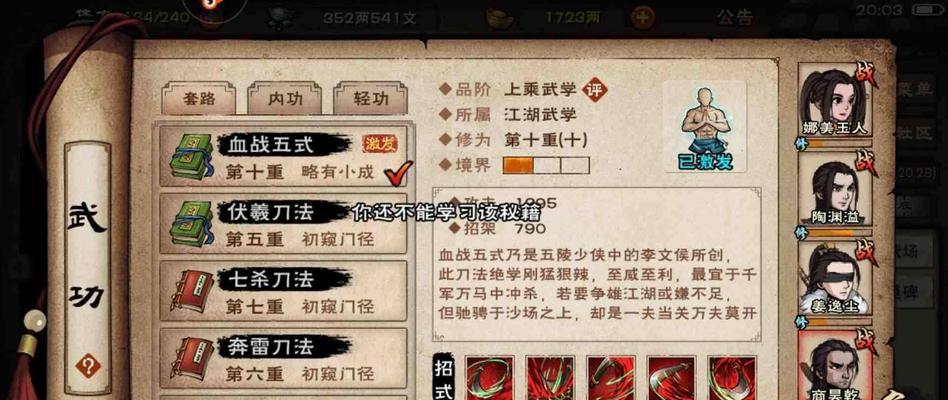The image size is (948, 400).
Task: Toggle the 激发 badge on 血战五式
Action: [x=380, y=144]
